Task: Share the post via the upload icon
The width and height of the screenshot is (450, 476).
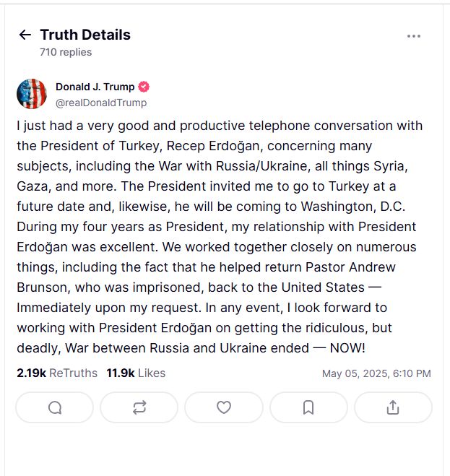Action: [x=393, y=407]
